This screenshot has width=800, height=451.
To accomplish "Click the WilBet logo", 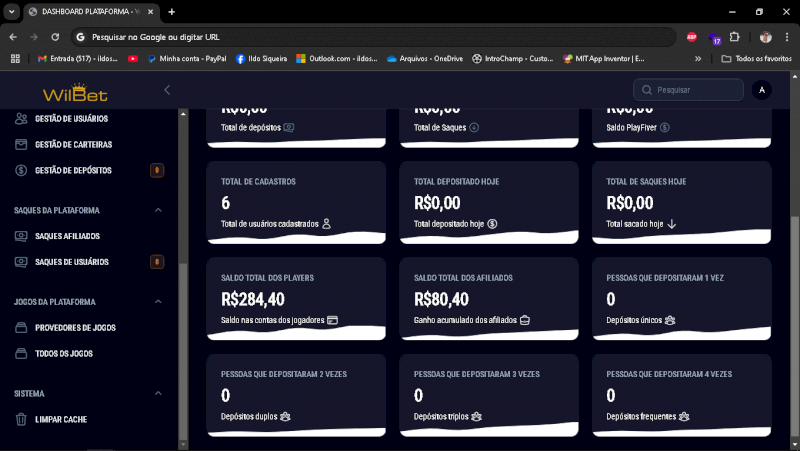I will [75, 92].
